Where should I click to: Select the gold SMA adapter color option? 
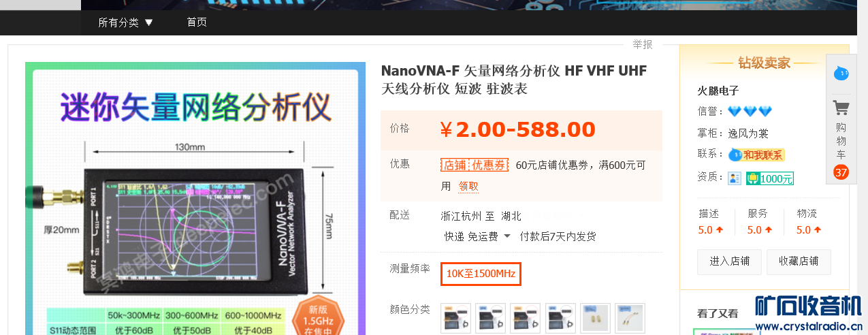595,318
